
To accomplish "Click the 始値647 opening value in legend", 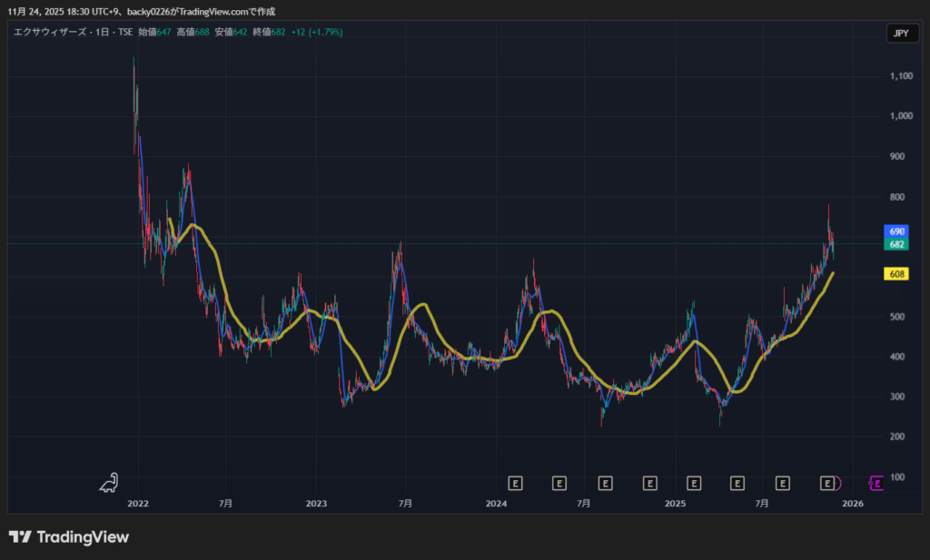I will point(154,32).
